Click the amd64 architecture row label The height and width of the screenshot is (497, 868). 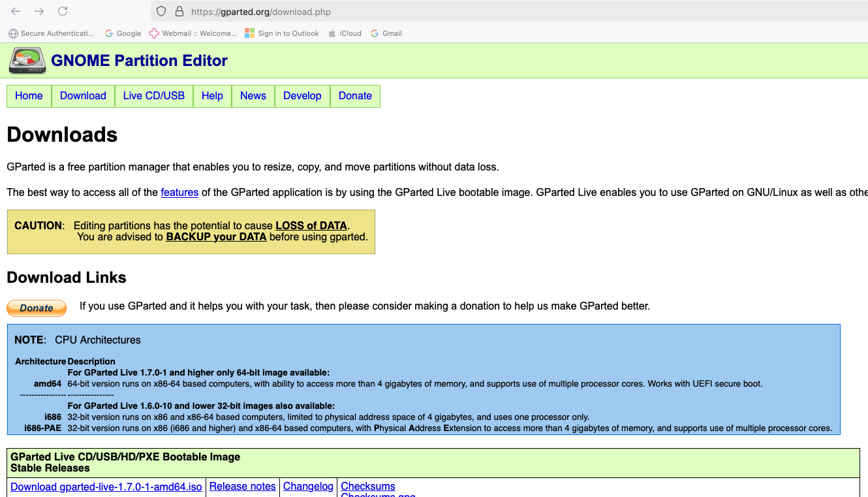coord(48,384)
